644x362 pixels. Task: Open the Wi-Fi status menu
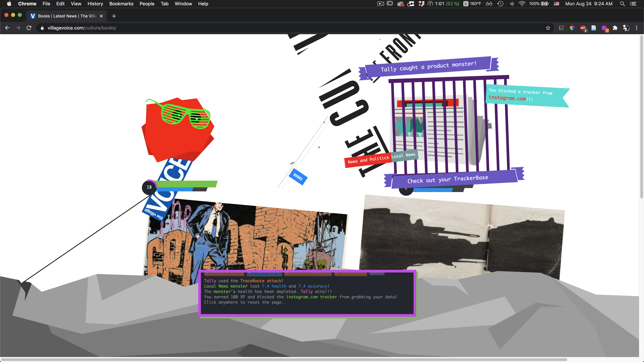(522, 4)
